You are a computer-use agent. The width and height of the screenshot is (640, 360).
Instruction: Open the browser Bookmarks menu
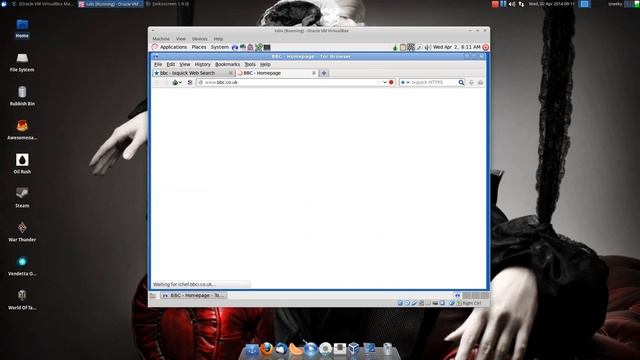point(227,64)
